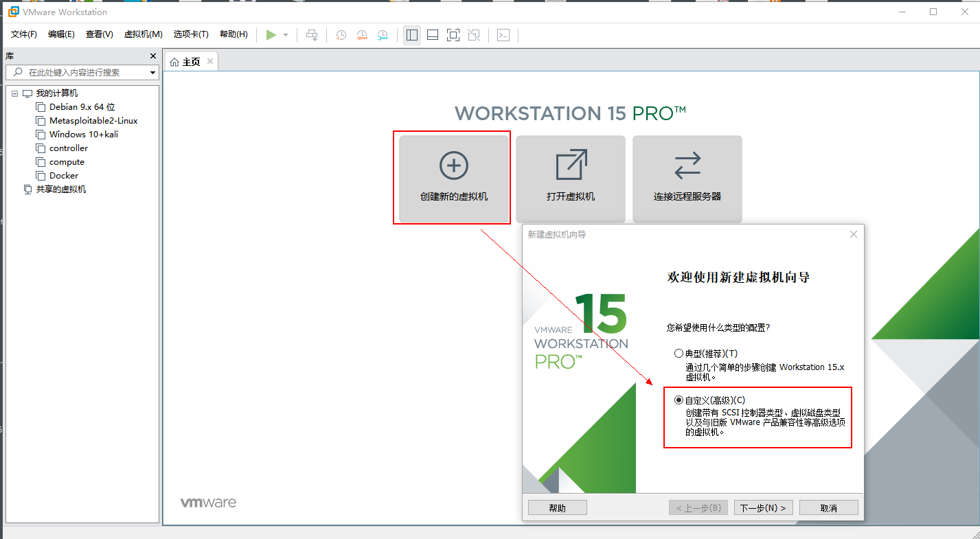Close the 主页 tab
Screen dimensions: 980x539
coord(210,61)
